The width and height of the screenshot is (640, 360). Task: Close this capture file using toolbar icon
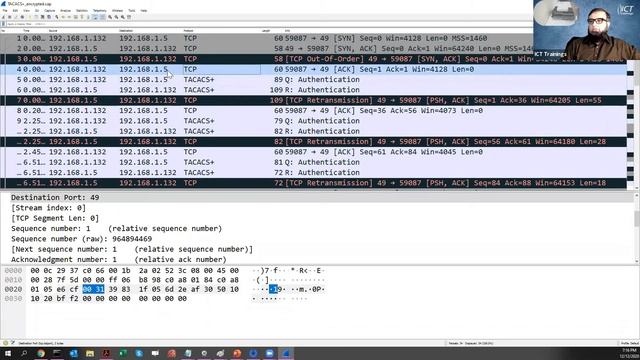click(42, 17)
